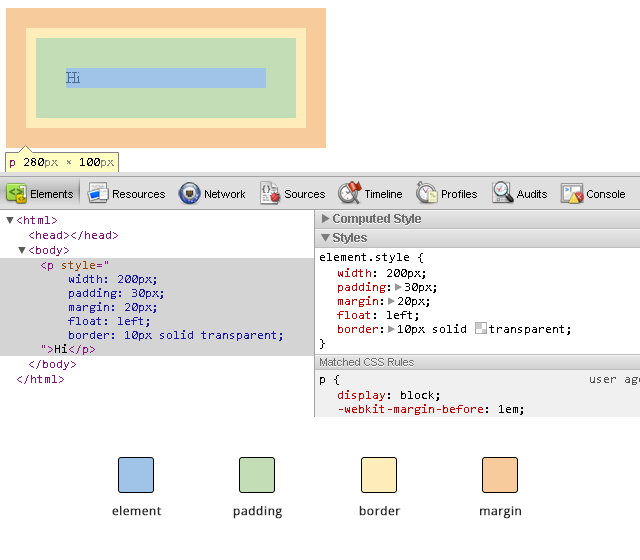Open the Audits panel icon
Viewport: 640px width, 560px height.
coord(502,193)
